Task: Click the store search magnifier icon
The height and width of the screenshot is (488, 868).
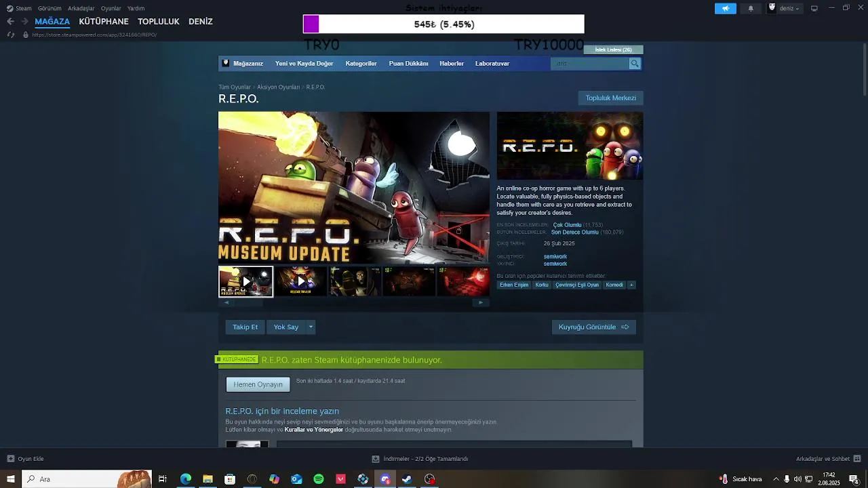Action: pos(635,63)
